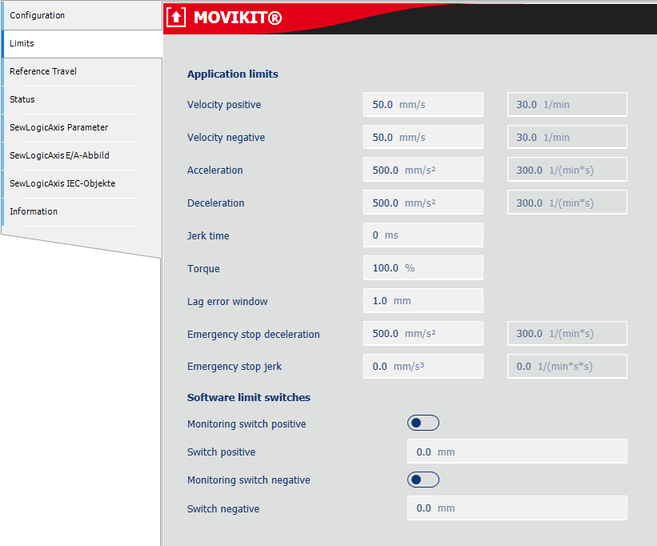Select the Limits tab
The width and height of the screenshot is (657, 546).
coord(80,44)
